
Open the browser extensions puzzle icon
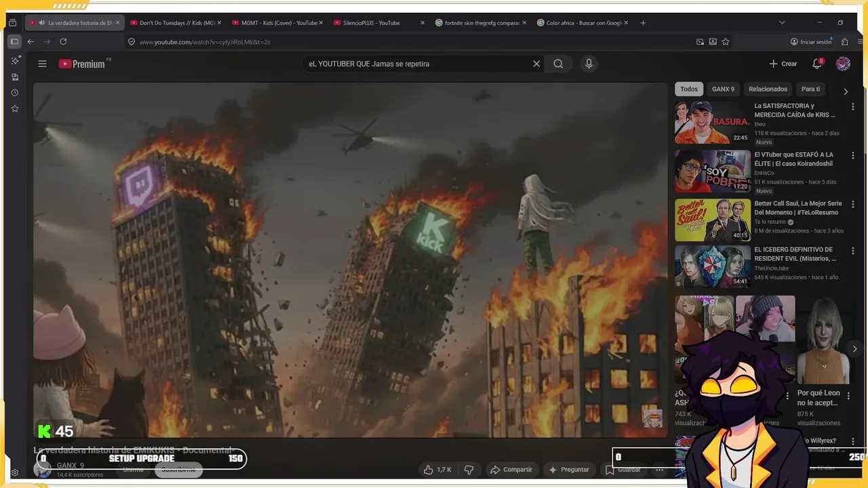tap(845, 41)
